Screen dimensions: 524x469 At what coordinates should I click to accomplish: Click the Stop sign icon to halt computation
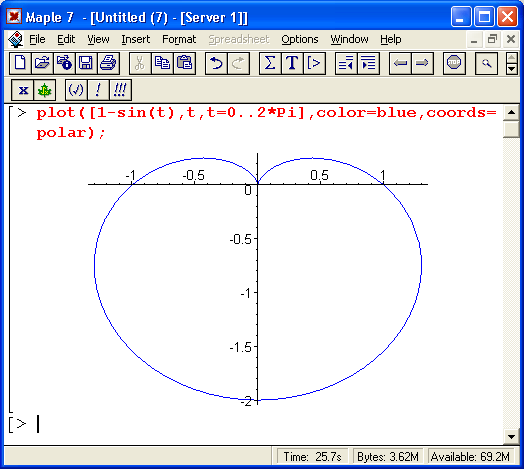click(x=454, y=63)
